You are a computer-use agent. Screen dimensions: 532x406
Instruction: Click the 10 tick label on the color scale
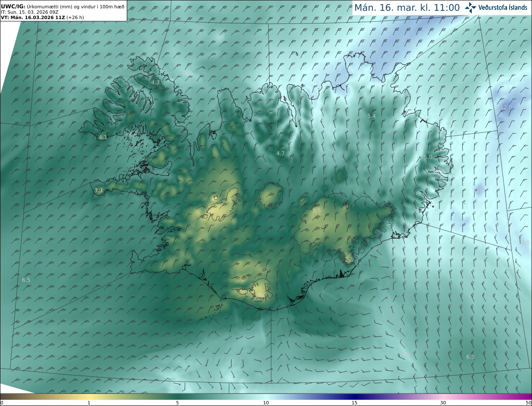tap(266, 403)
